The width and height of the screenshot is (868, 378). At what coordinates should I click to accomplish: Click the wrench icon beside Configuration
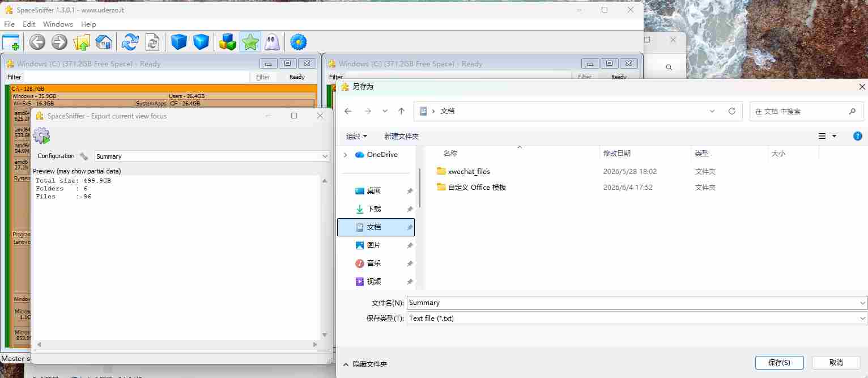(x=84, y=156)
